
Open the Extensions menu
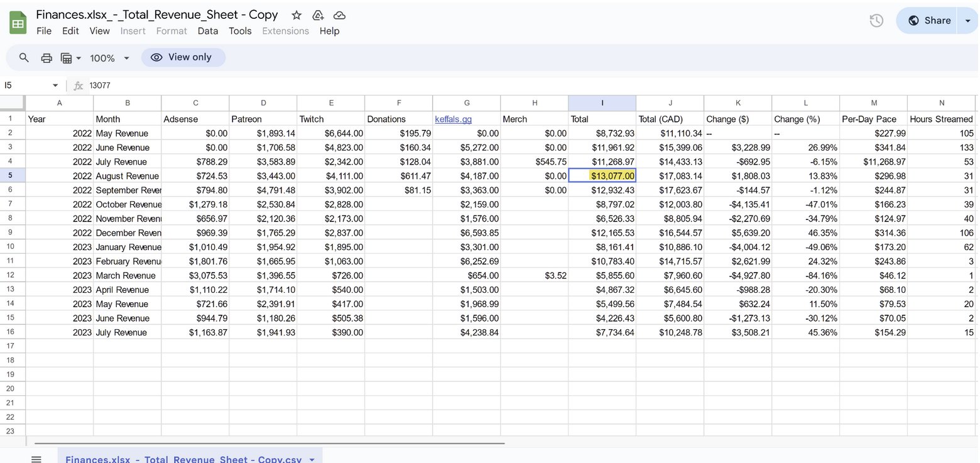(285, 31)
